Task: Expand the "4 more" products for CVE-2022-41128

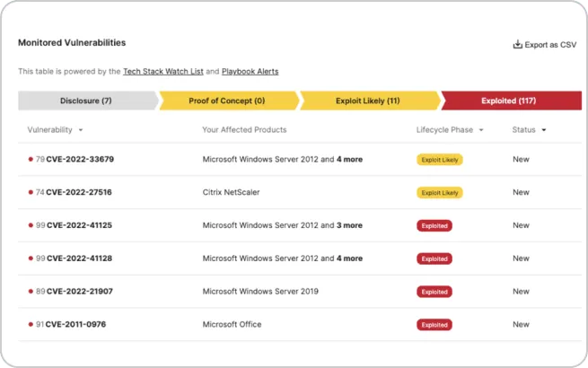Action: coord(349,258)
